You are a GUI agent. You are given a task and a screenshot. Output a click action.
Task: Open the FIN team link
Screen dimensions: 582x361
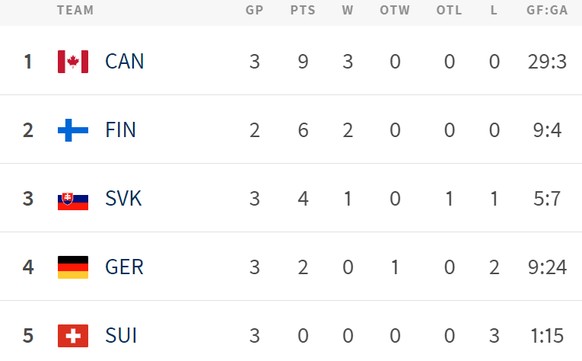pyautogui.click(x=121, y=130)
